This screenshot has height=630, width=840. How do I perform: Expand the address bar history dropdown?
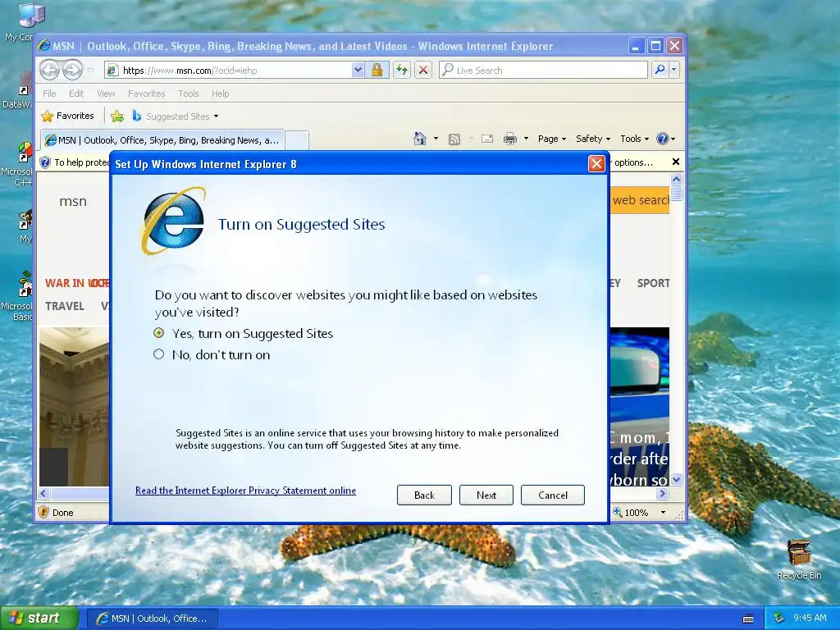(x=358, y=71)
